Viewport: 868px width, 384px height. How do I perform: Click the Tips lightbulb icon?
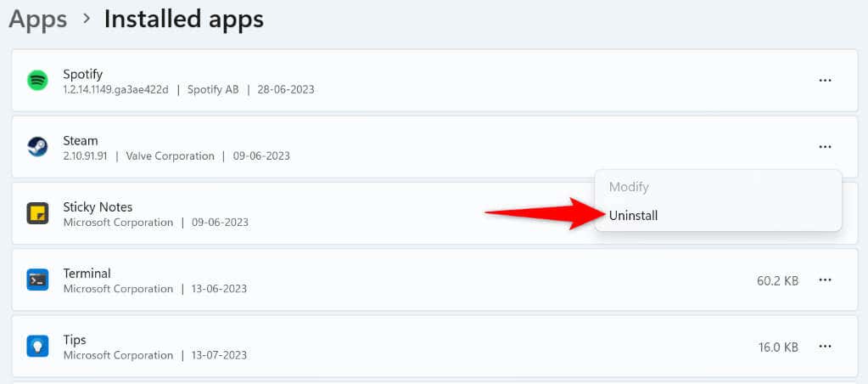point(37,347)
